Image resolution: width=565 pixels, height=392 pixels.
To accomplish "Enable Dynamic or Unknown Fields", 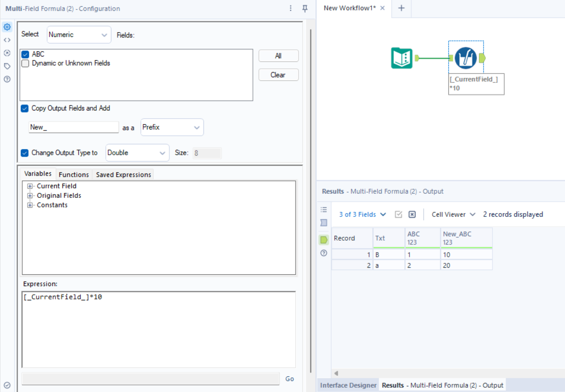I will coord(25,63).
